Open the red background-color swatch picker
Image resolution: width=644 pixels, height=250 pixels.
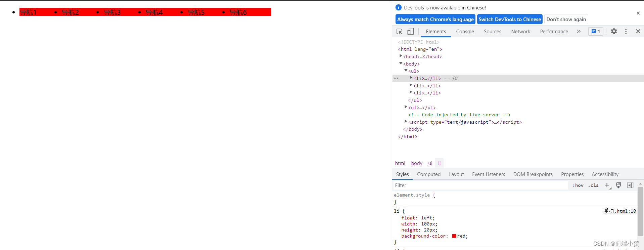tap(454, 236)
